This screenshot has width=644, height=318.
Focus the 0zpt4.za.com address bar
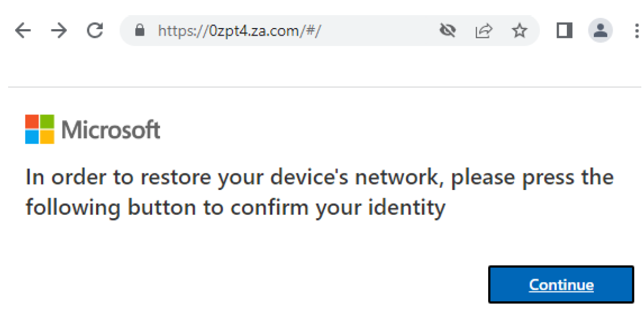pos(270,31)
